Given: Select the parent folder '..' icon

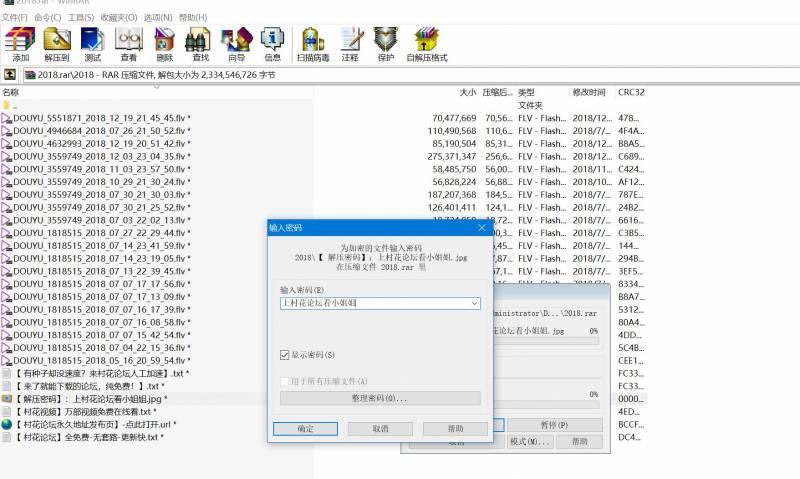Looking at the screenshot, I should pos(6,106).
